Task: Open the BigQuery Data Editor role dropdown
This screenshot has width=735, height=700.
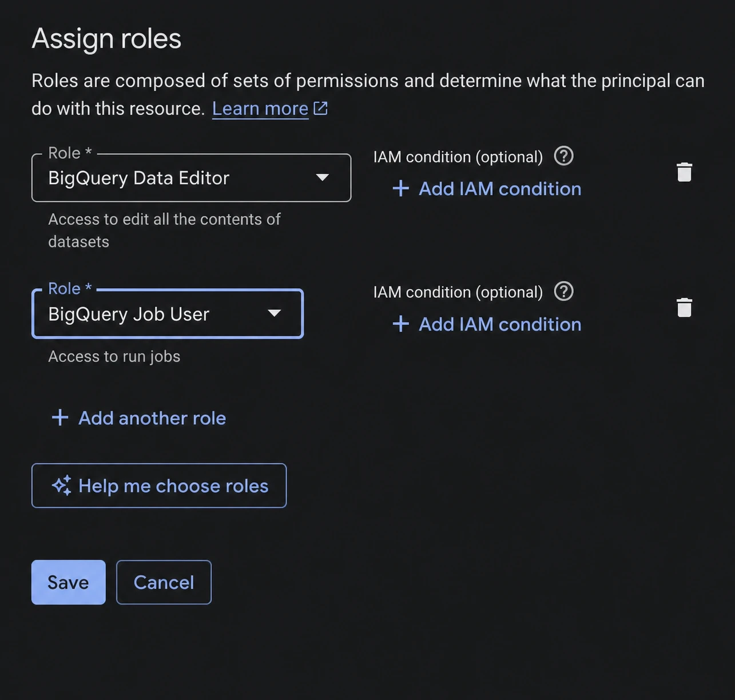Action: [191, 178]
